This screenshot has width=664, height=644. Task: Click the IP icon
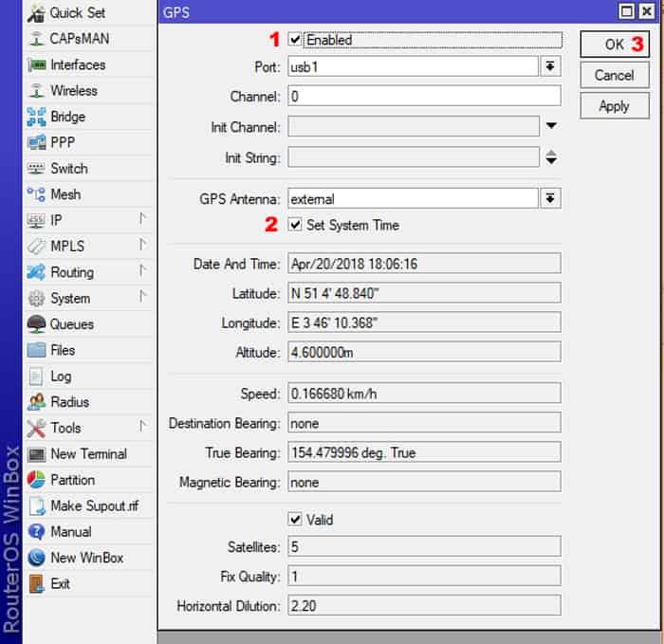[36, 220]
